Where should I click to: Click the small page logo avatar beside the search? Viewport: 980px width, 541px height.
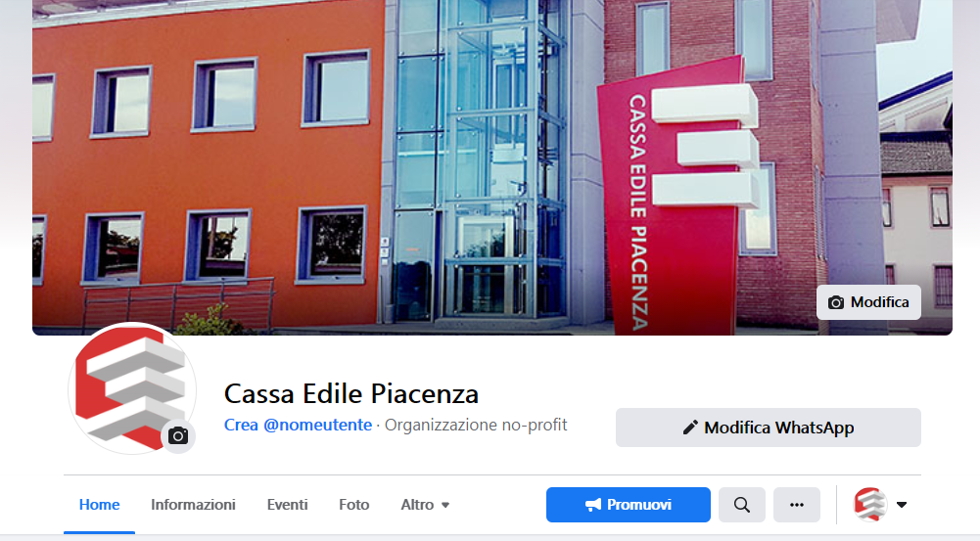point(870,505)
